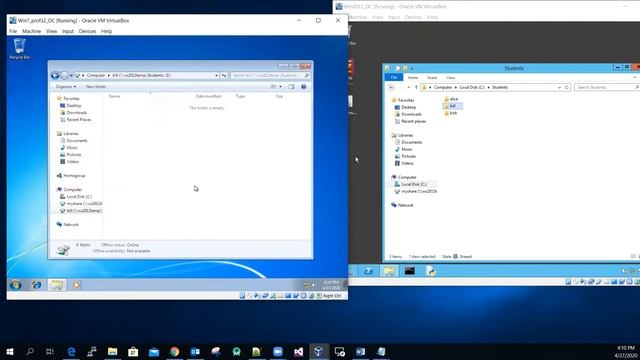Open address history dropdown in Students window
Viewport: 640px width, 360px height.
tap(559, 87)
